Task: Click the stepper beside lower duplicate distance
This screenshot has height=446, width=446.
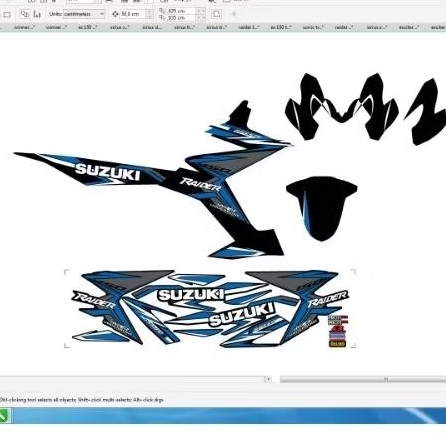Action: click(201, 17)
